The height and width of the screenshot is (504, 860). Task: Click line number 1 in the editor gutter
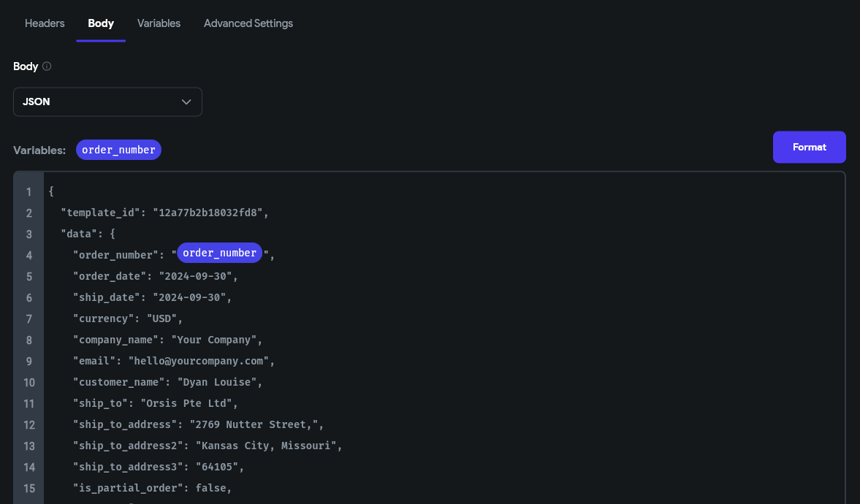tap(28, 192)
